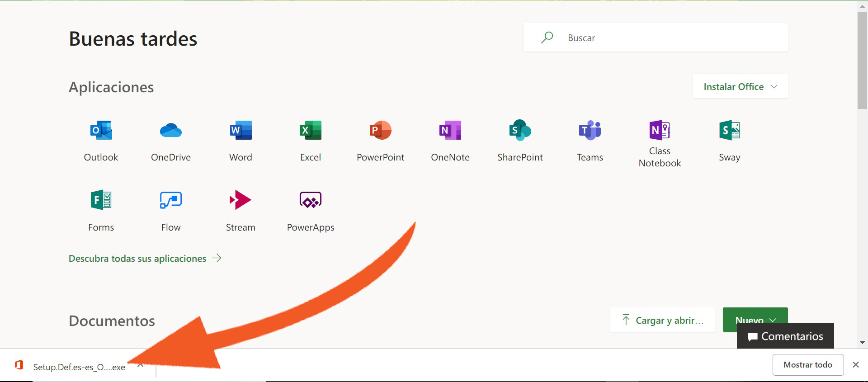Open the Class Notebook icon

point(660,130)
